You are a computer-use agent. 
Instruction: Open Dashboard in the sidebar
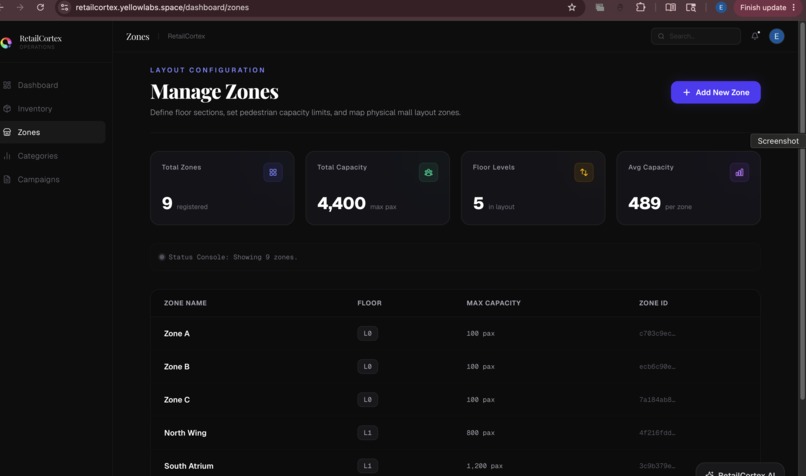(x=38, y=85)
